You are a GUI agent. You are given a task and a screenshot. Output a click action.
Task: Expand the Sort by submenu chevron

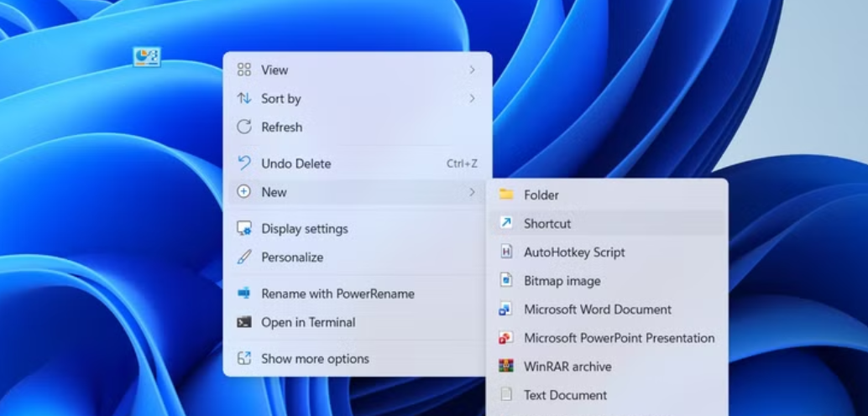472,98
